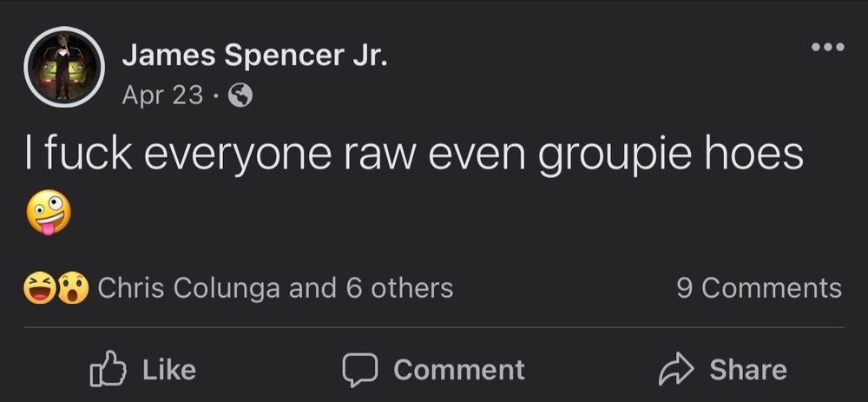Tap the thumbs-up Like icon

tap(108, 368)
